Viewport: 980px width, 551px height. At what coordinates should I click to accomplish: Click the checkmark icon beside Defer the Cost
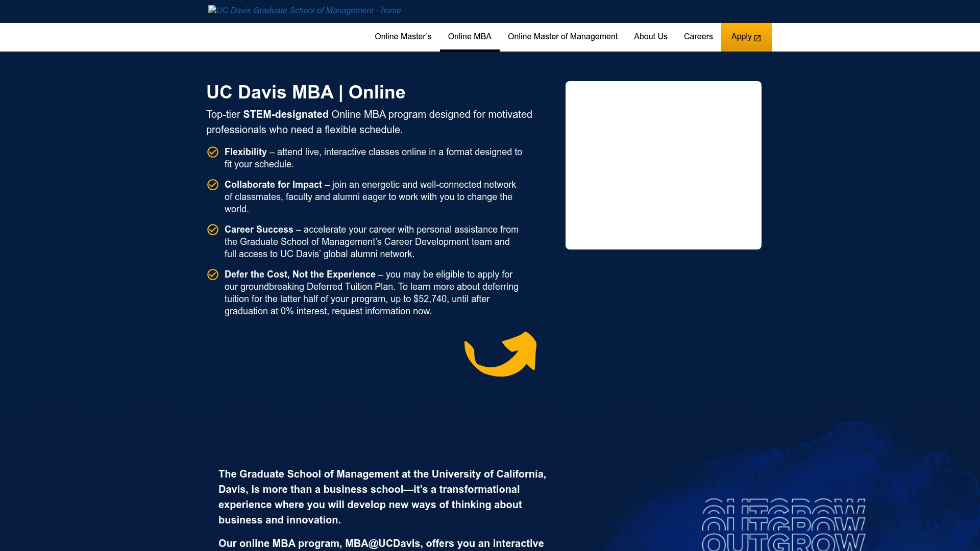213,274
